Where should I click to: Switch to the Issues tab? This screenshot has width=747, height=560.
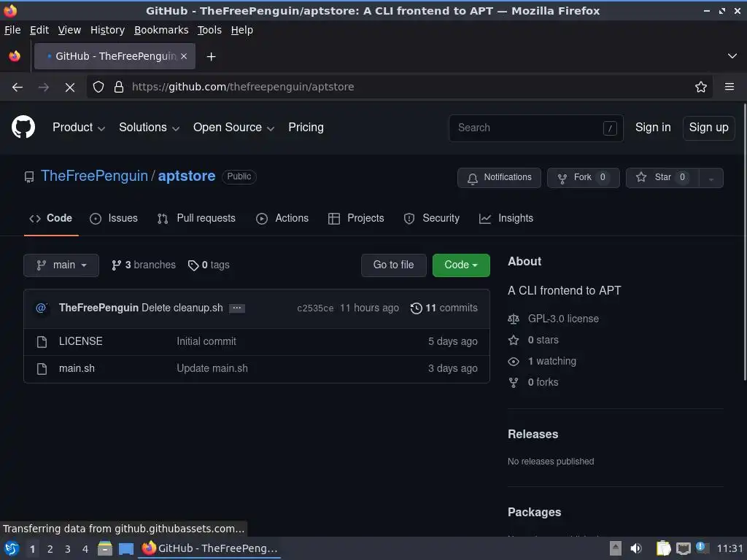tap(114, 219)
